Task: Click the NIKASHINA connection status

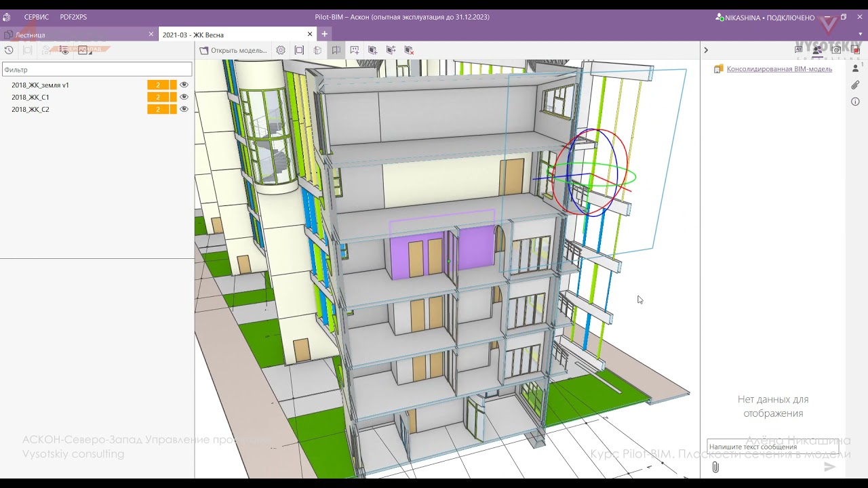Action: pos(765,18)
